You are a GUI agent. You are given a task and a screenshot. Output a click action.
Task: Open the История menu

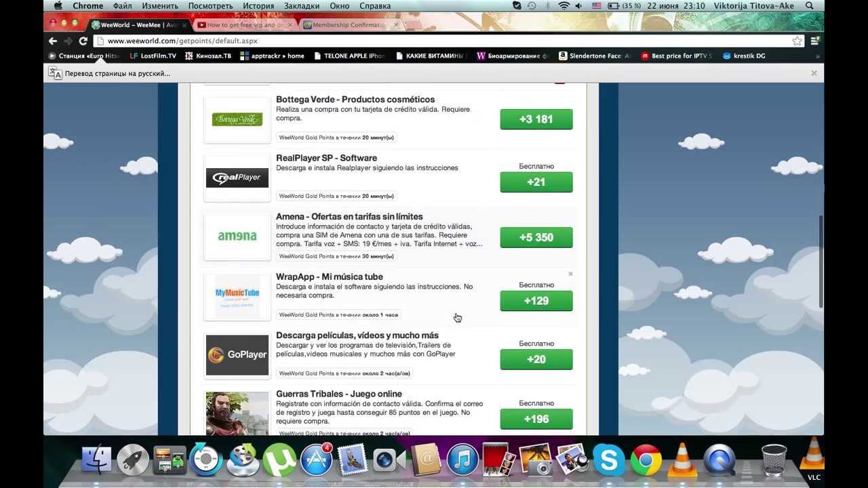point(258,6)
